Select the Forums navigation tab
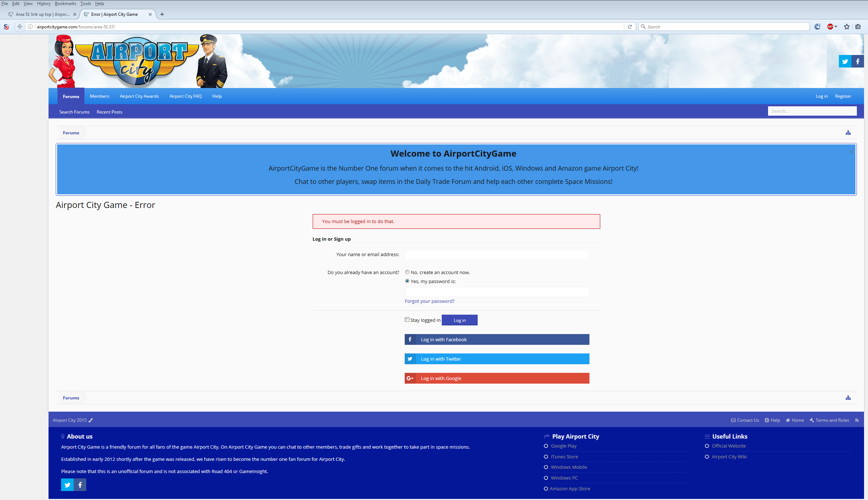 point(71,96)
